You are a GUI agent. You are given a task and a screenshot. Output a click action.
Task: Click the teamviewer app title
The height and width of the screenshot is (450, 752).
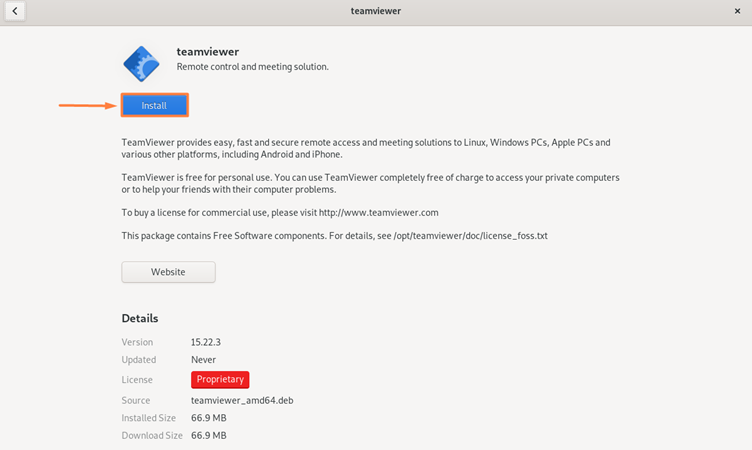[208, 52]
